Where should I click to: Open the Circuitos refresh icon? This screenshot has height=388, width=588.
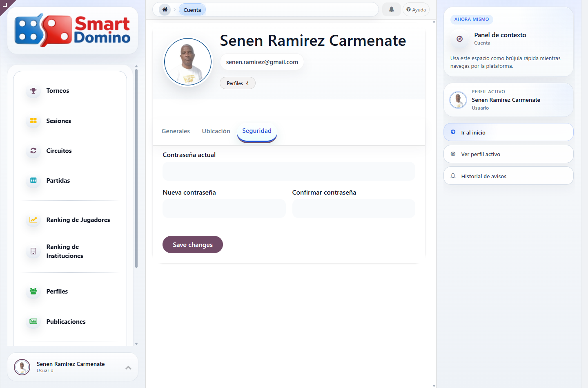(33, 150)
